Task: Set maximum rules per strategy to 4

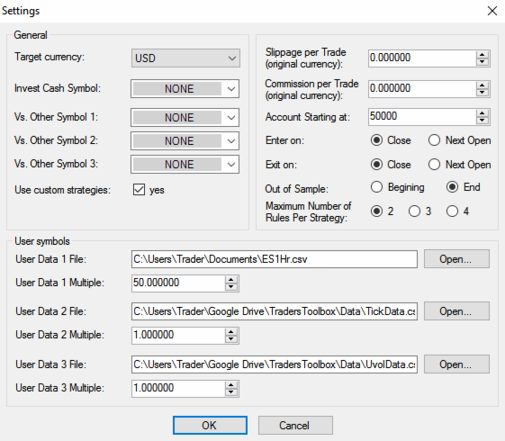Action: point(452,211)
